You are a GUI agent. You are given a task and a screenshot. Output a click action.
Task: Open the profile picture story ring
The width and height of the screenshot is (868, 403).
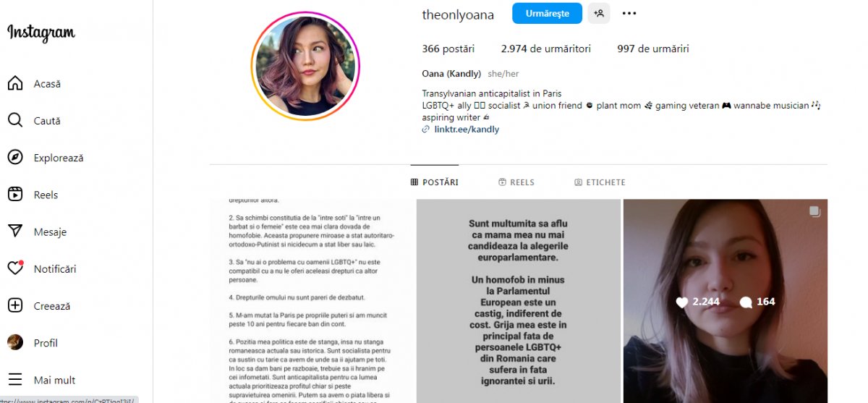tap(305, 66)
